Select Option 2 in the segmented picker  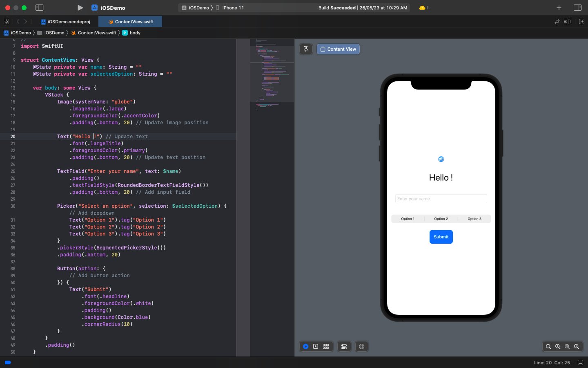(x=441, y=218)
